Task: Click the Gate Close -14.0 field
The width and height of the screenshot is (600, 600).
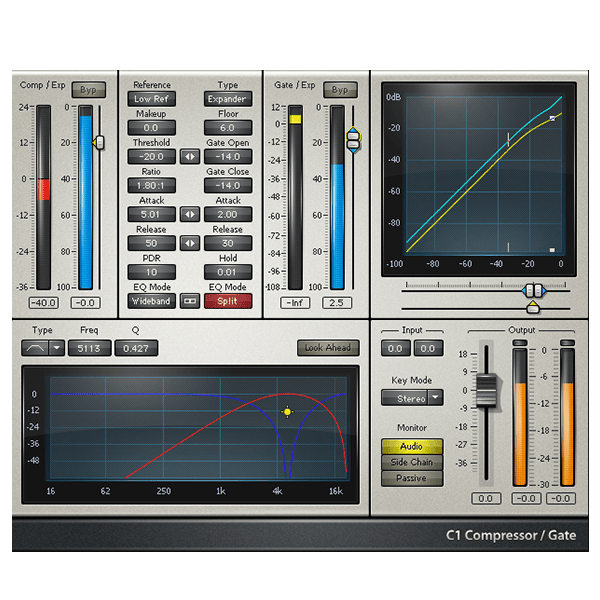Action: (228, 186)
